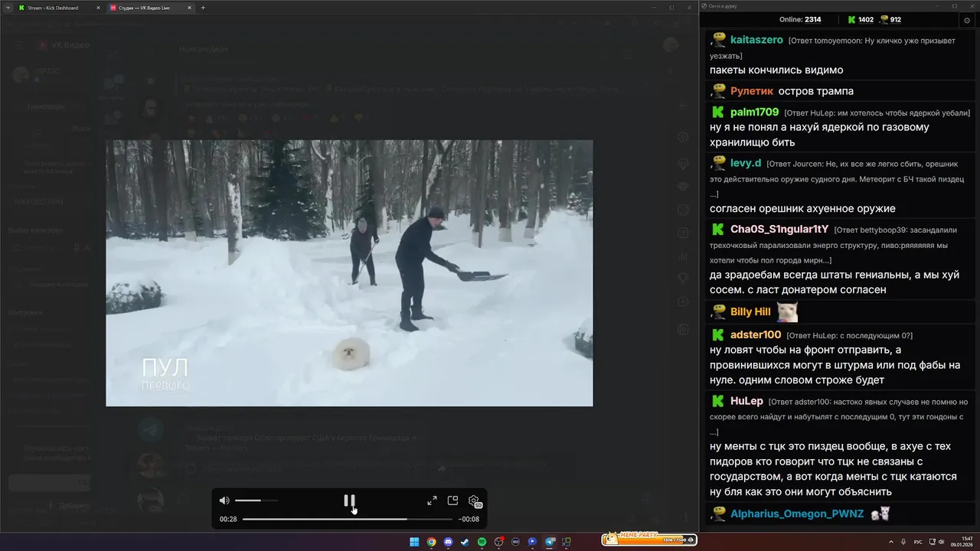Image resolution: width=980 pixels, height=551 pixels.
Task: Click username kaitaszero in chat
Action: click(756, 40)
